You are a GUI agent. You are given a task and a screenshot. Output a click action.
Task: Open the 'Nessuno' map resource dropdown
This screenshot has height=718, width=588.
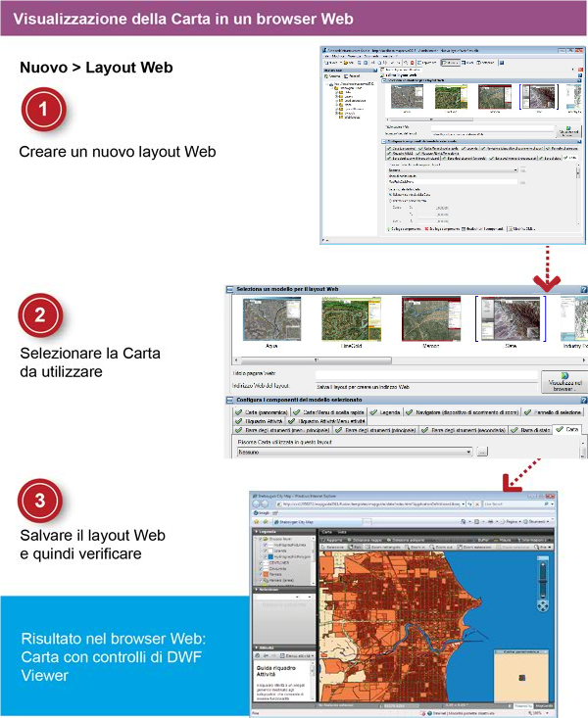355,452
